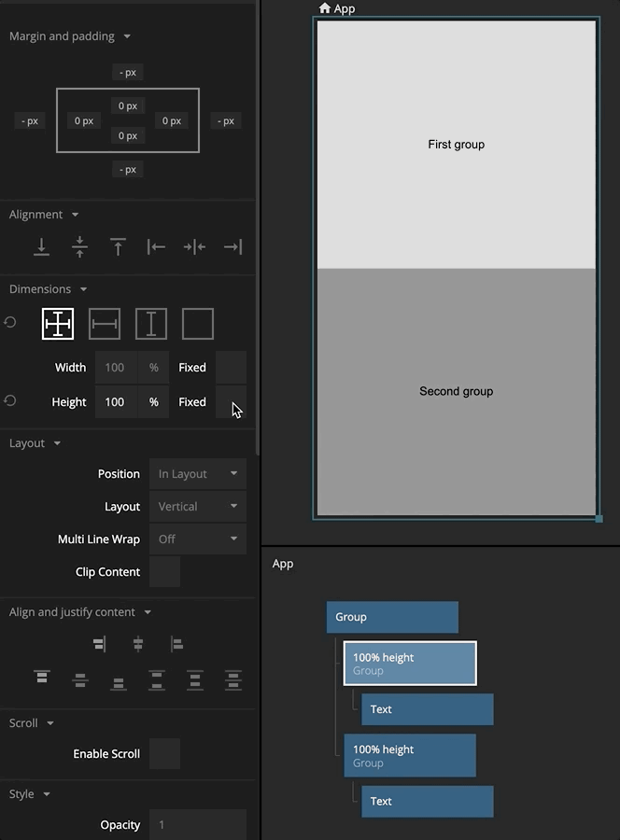Click center horizontally icon in Alignment
The image size is (620, 840).
coord(194,247)
